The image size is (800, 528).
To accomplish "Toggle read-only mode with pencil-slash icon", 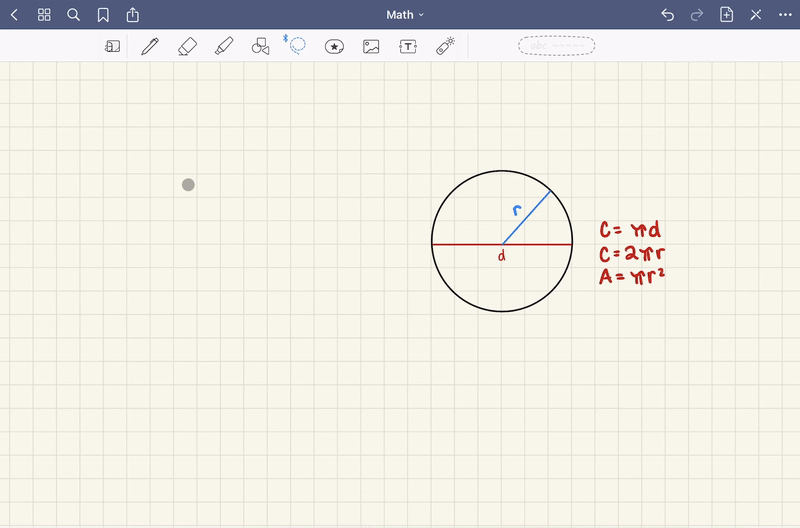I will pyautogui.click(x=756, y=15).
